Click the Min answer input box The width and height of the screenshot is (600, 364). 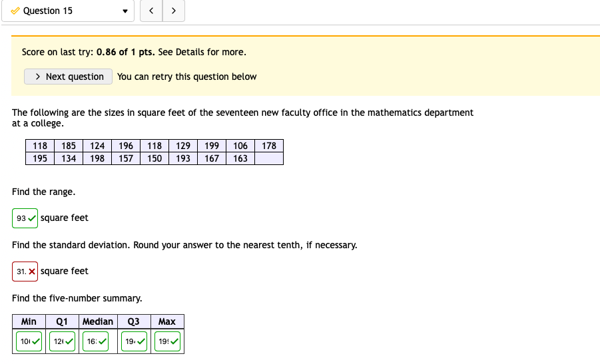(x=29, y=341)
